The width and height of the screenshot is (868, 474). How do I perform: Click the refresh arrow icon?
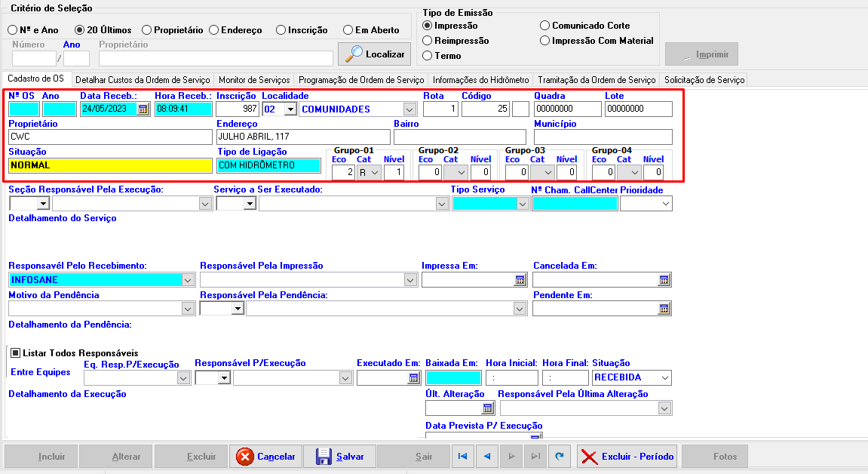tap(560, 457)
